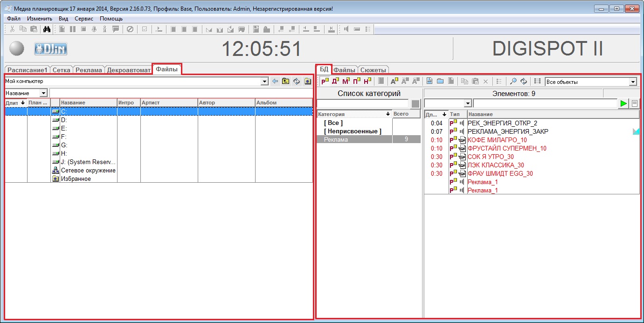Click the Paste clipboard icon in top toolbar
This screenshot has height=323, width=644.
tap(34, 29)
